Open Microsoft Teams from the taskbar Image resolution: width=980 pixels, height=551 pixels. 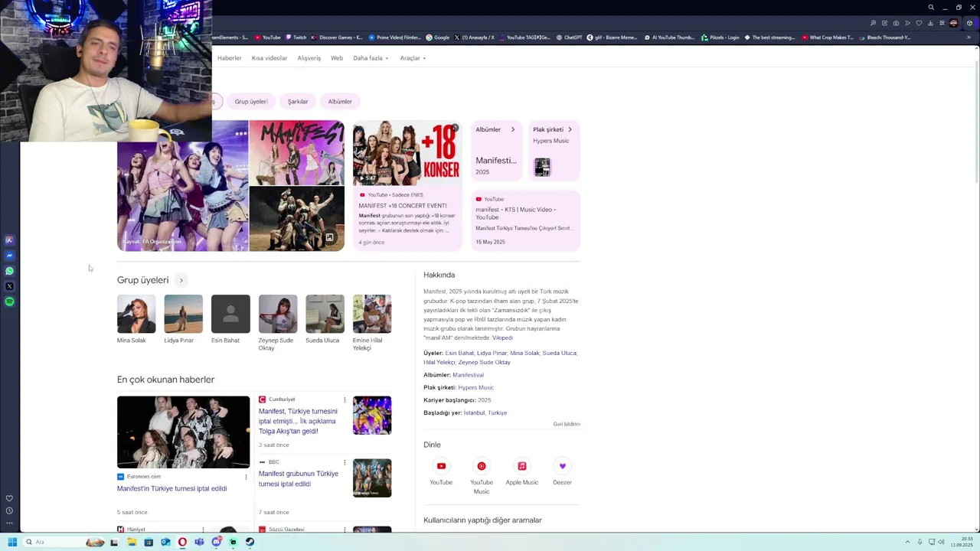(x=199, y=542)
